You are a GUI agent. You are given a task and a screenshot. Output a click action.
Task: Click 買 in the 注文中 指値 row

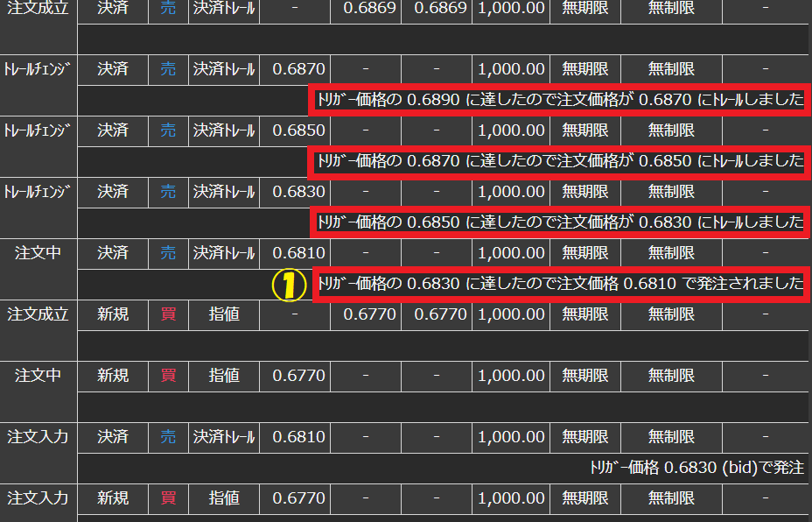coord(168,376)
